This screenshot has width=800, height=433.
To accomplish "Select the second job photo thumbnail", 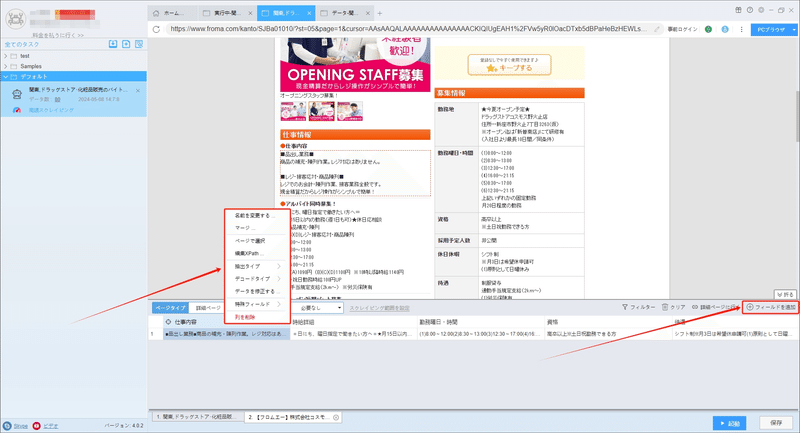I will tap(321, 111).
